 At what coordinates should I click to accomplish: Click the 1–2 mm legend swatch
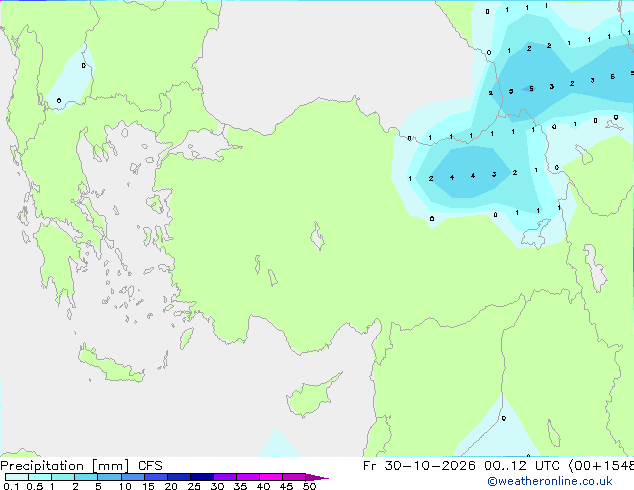point(63,477)
